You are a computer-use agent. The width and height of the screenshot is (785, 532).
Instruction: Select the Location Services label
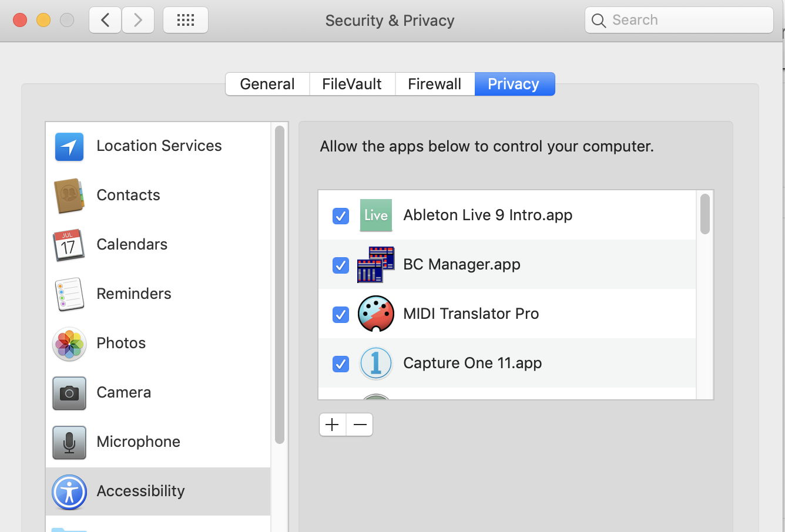[x=159, y=146]
